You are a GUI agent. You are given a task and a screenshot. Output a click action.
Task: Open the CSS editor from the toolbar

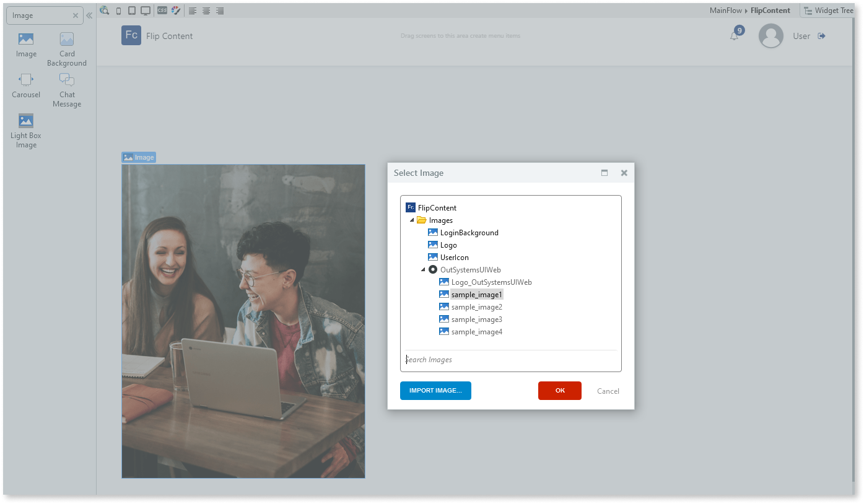click(162, 10)
